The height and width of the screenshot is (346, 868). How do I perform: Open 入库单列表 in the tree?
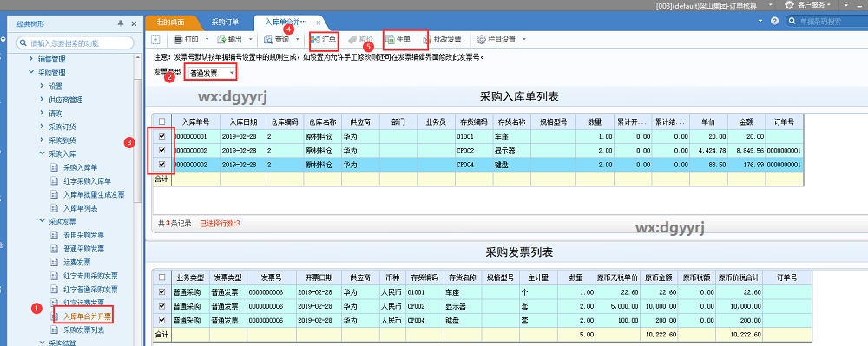click(80, 208)
